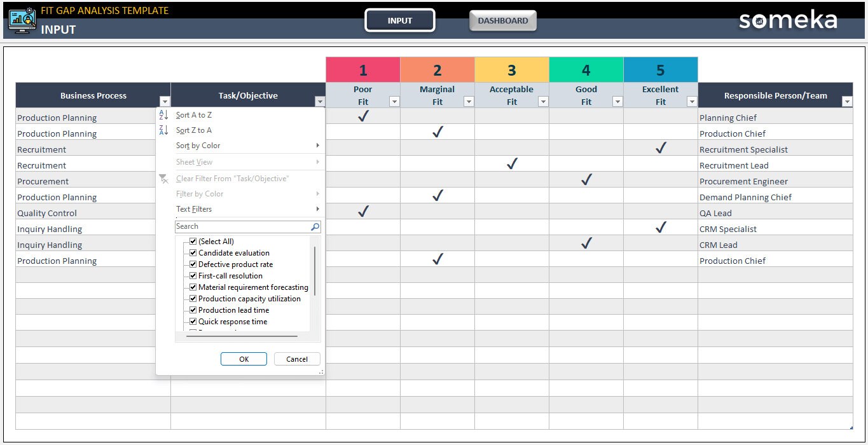Uncheck Candidate evaluation filter option
Screen dimensions: 868x445
click(x=193, y=253)
